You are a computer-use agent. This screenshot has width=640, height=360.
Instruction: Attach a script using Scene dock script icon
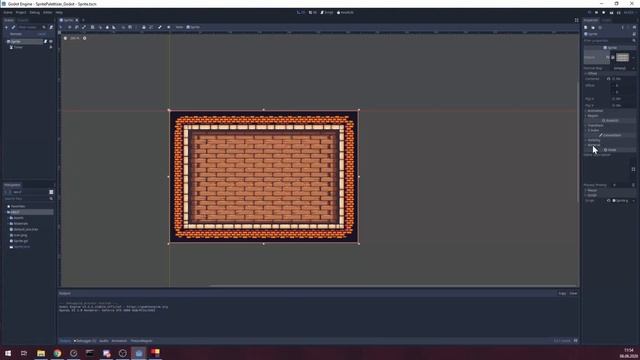(51, 27)
